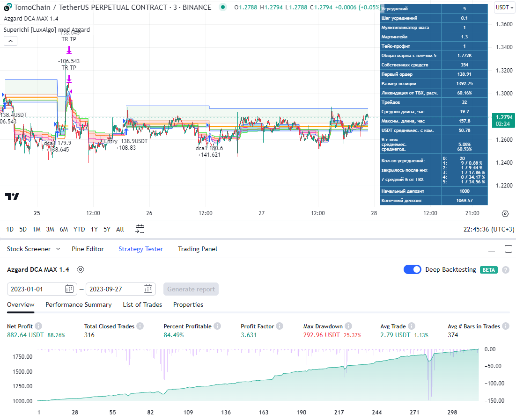Click the upper magenta TR TP arrow marker

pyautogui.click(x=69, y=51)
